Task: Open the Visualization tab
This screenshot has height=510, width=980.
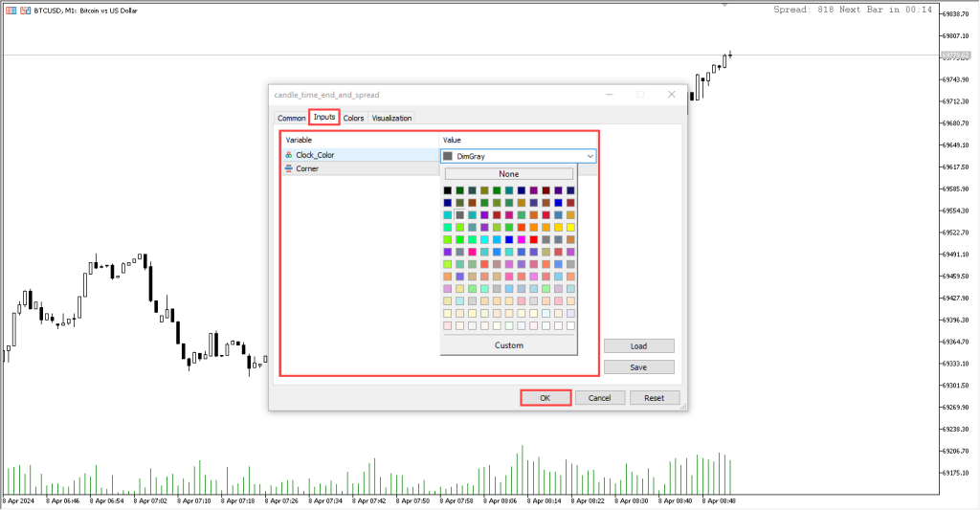Action: click(x=391, y=118)
